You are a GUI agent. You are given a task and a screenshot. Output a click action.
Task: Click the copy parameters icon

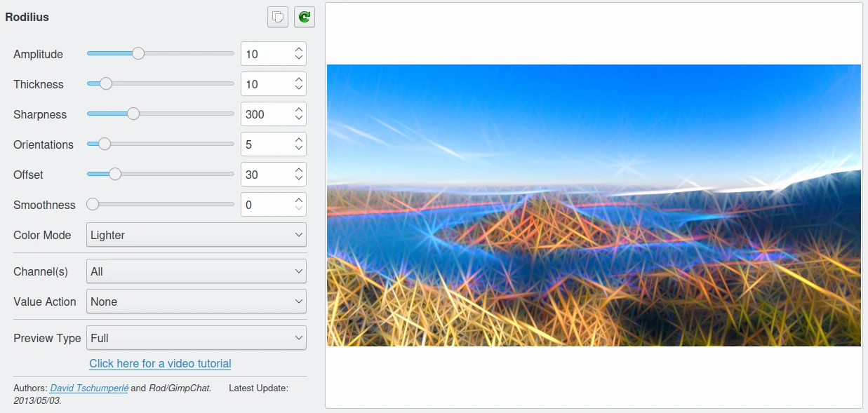[x=278, y=17]
